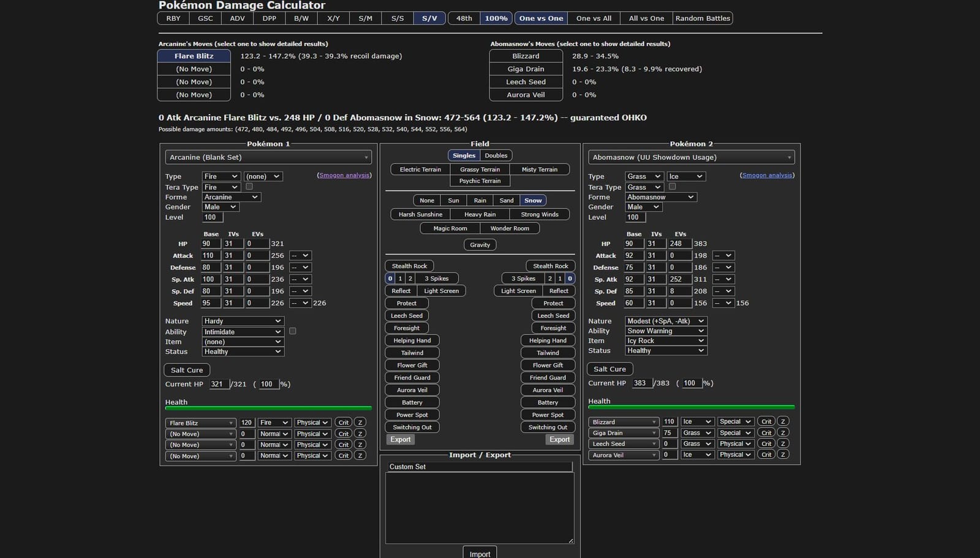This screenshot has height=558, width=980.
Task: Toggle Gravity on the field
Action: (480, 244)
